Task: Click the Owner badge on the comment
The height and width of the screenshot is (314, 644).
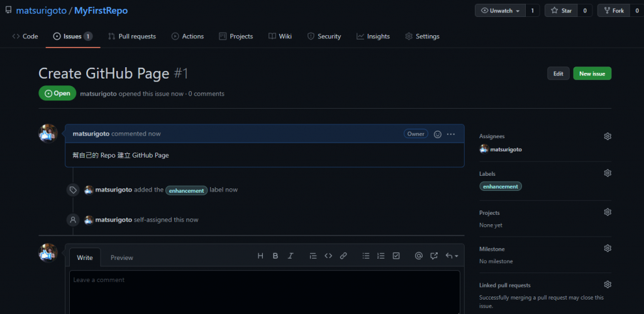Action: 416,134
